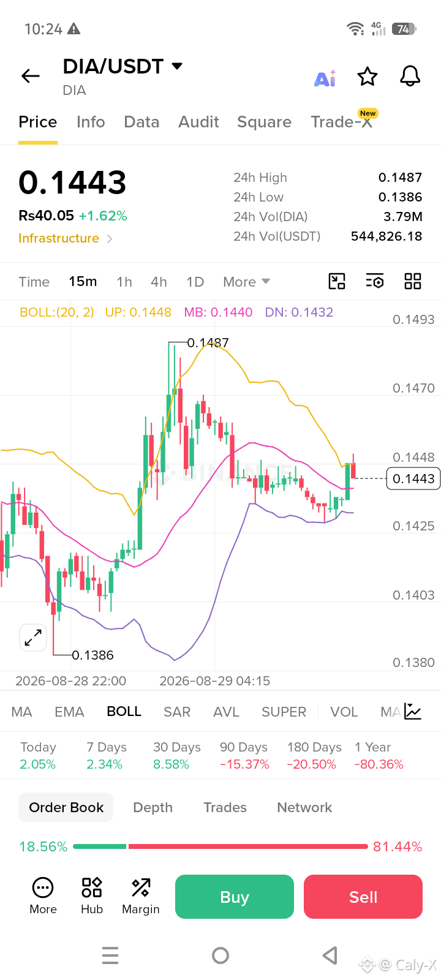Switch to Trades view
This screenshot has width=441, height=980.
click(225, 807)
